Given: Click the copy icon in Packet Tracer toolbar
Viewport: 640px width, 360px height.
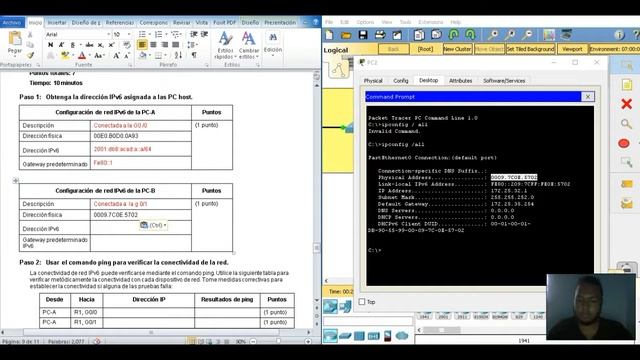Looking at the screenshot, I should [419, 35].
